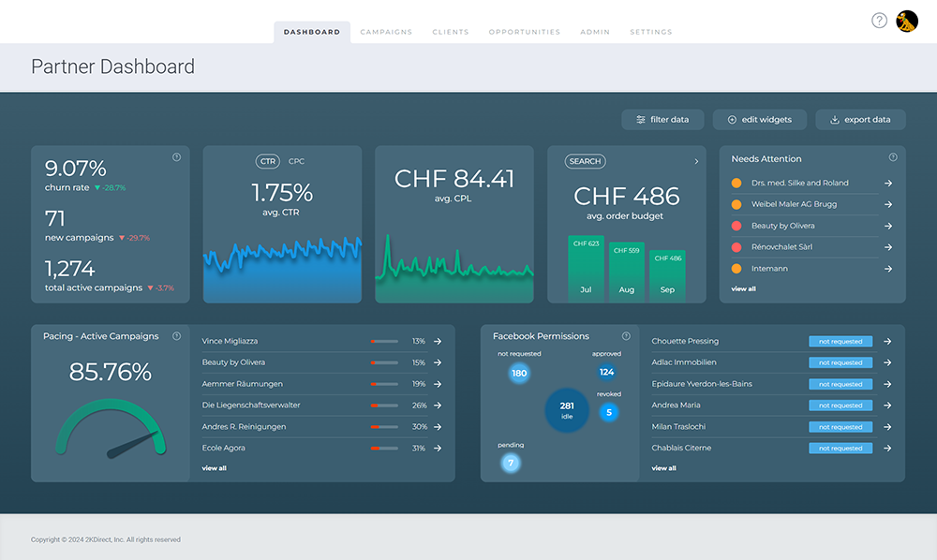This screenshot has width=937, height=560.
Task: Select the CTR toggle option
Action: (x=268, y=161)
